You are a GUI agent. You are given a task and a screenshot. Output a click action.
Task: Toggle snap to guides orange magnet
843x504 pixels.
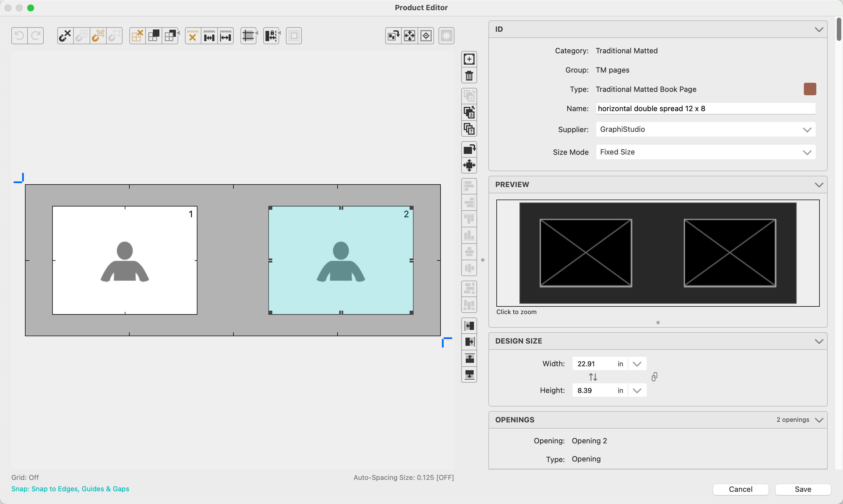click(x=98, y=36)
